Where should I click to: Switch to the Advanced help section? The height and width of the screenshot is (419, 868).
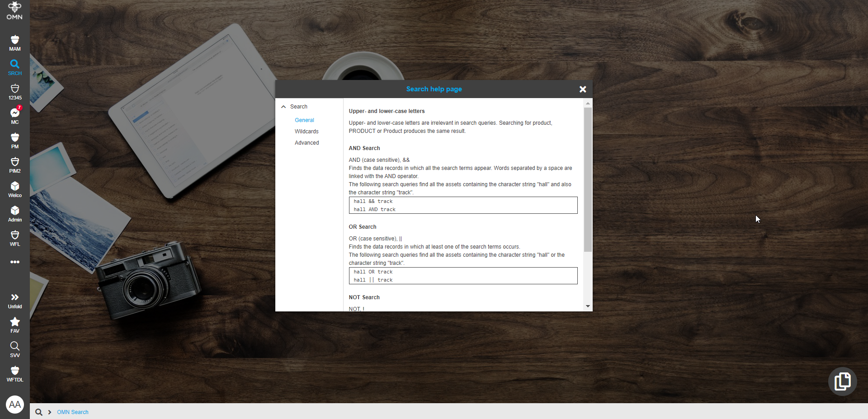pyautogui.click(x=307, y=142)
